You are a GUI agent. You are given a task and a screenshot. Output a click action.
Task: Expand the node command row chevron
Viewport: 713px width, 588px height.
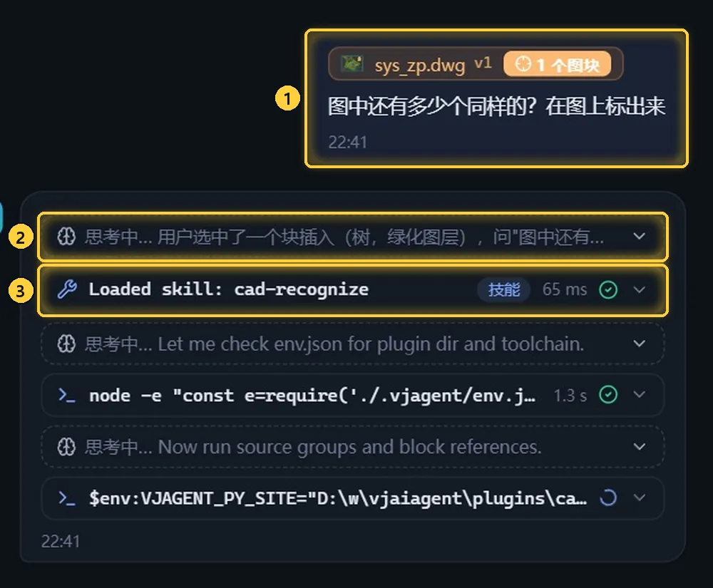coord(640,394)
